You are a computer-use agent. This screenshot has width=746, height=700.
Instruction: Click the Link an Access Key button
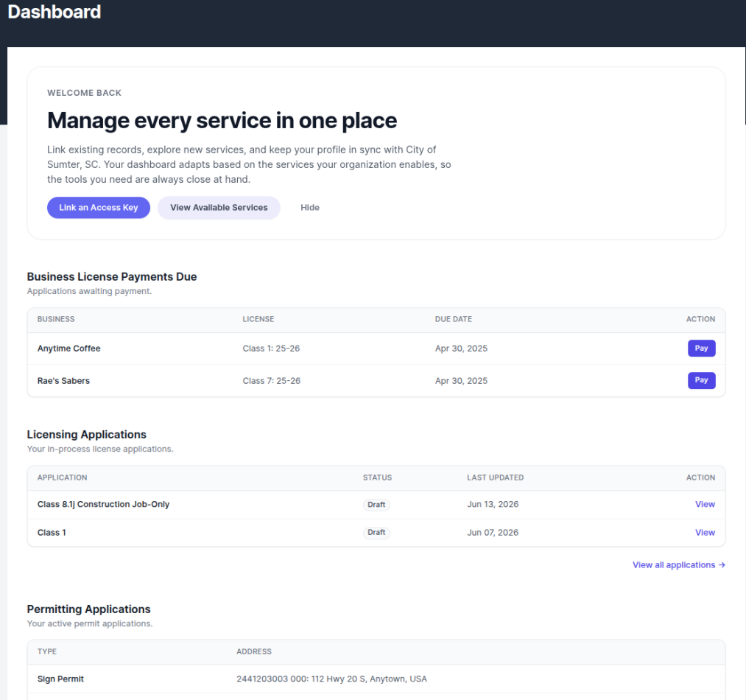click(x=99, y=208)
